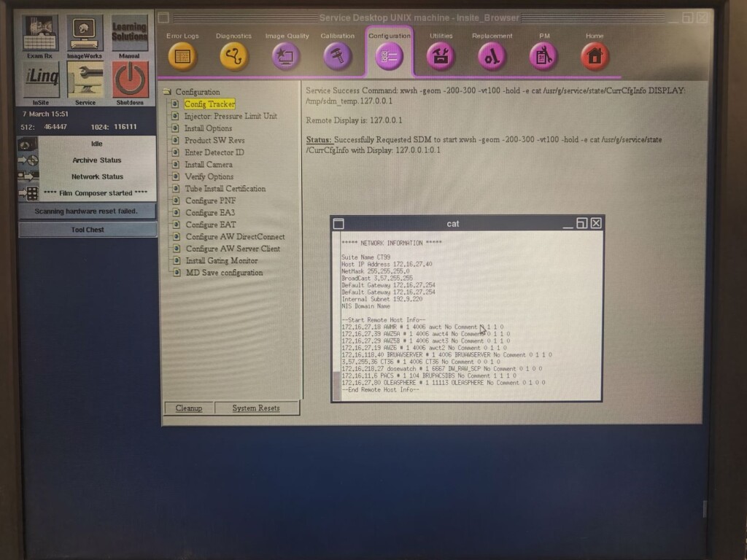Open MD Save configuration item
The width and height of the screenshot is (747, 560).
click(x=224, y=273)
